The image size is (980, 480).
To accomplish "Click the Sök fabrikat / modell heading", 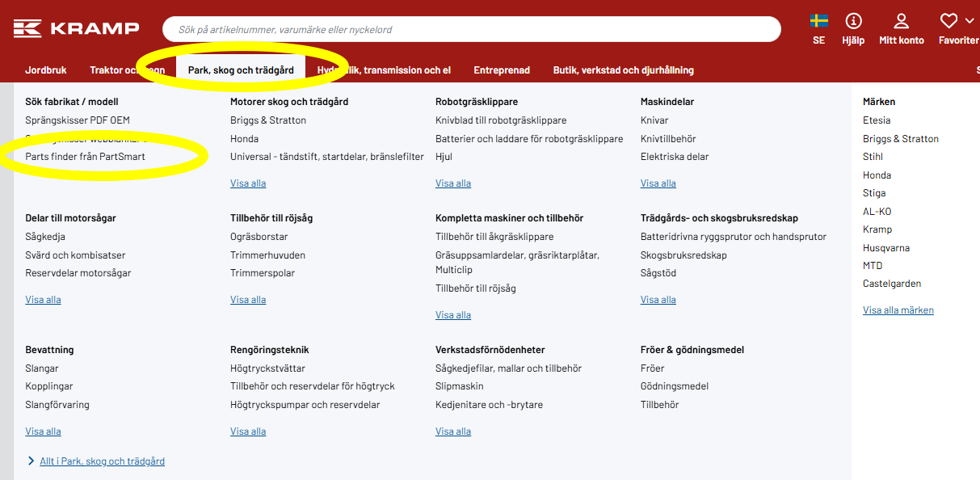I will [x=72, y=102].
